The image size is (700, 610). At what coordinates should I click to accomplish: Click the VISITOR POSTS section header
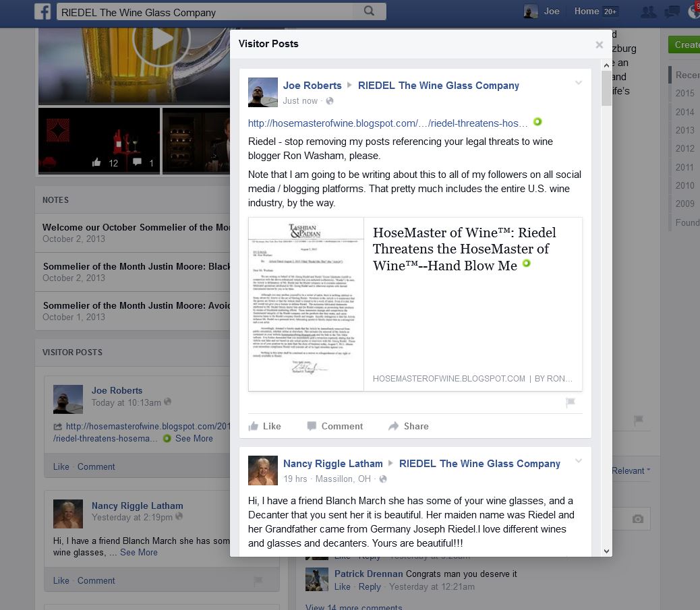(x=72, y=353)
